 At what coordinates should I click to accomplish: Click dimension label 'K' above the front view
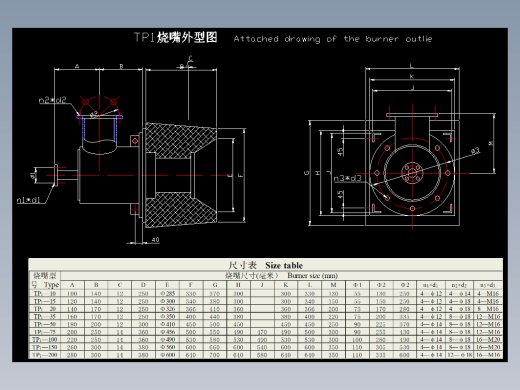click(412, 77)
